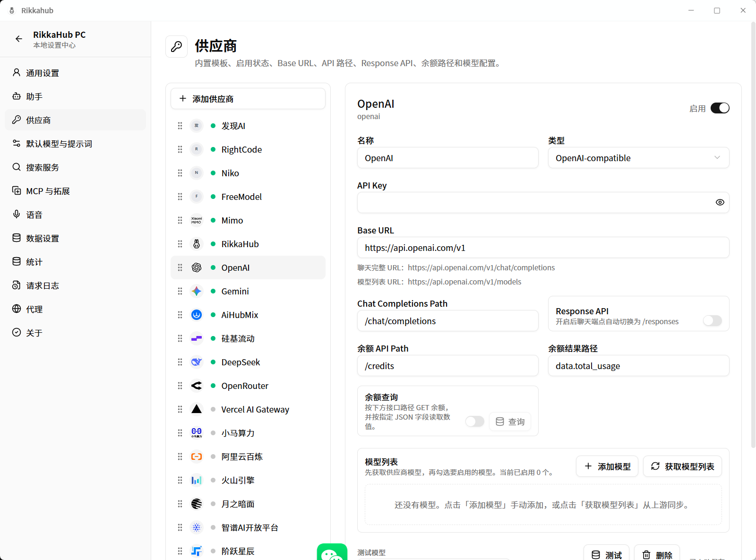
Task: Click the 余额 API Path field
Action: (448, 366)
